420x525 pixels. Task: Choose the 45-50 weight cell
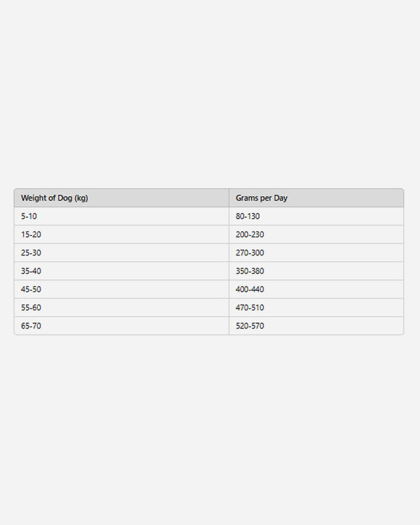pyautogui.click(x=31, y=289)
